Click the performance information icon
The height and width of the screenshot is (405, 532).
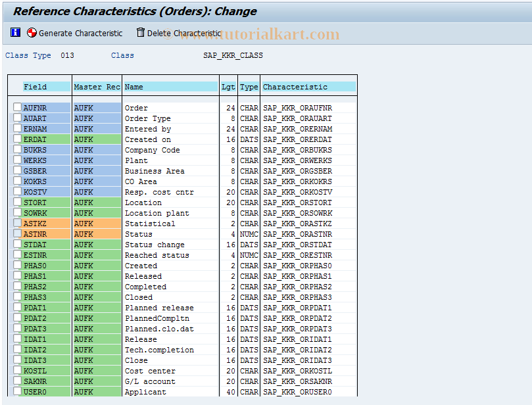[x=15, y=32]
